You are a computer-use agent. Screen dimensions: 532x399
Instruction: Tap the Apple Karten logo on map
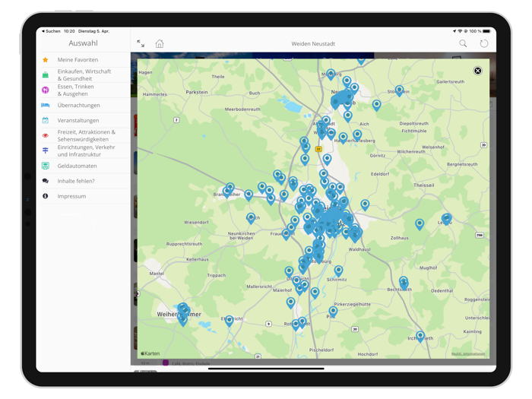click(x=150, y=353)
